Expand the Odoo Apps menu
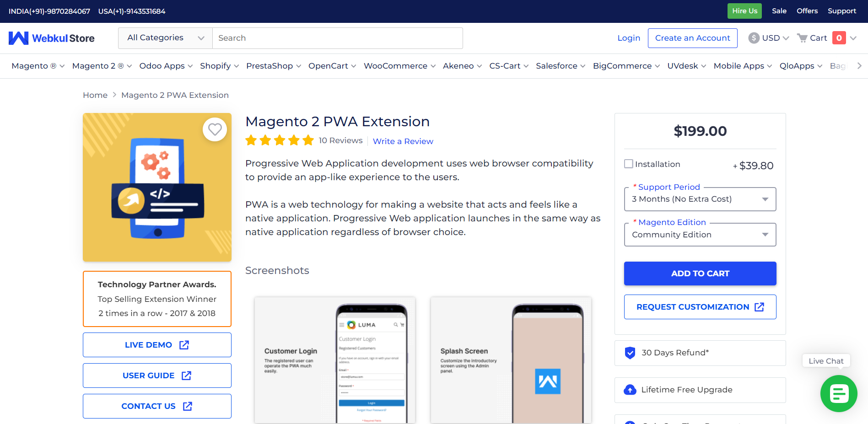 point(166,66)
